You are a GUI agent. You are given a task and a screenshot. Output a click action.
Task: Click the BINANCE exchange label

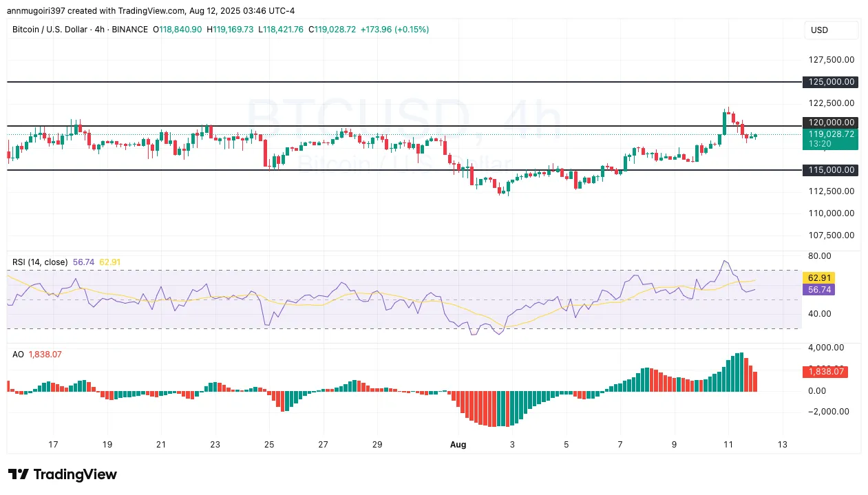click(x=129, y=30)
